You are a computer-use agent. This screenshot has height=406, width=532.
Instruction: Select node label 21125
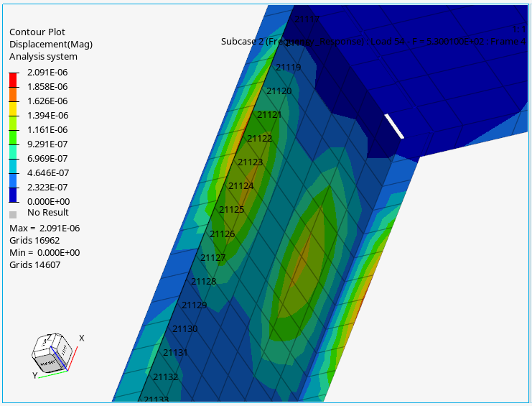click(x=231, y=210)
